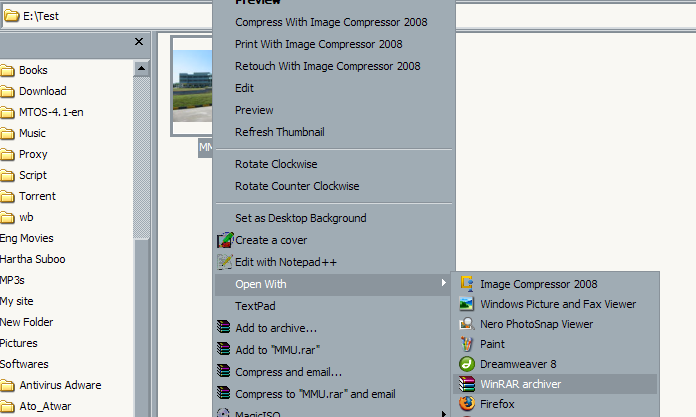Click WinRAR icon beside Compress to "MMU.rar" and email
Viewport: 696px width, 417px height.
224,393
